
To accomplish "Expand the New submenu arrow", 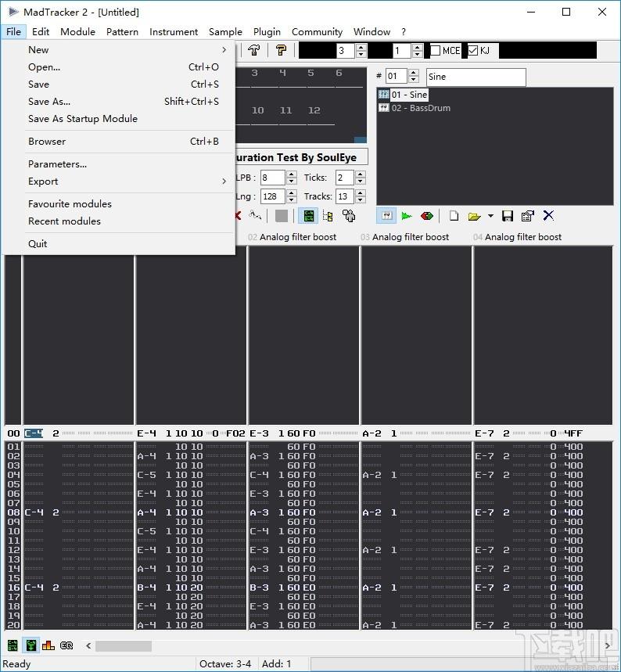I will click(x=224, y=50).
